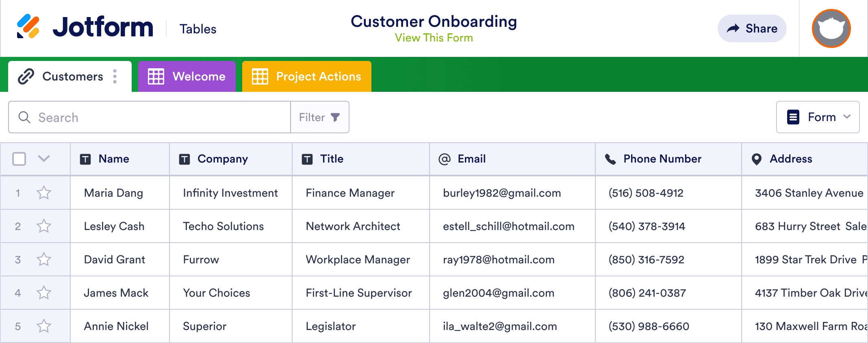Toggle the select-all rows checkbox

[19, 159]
